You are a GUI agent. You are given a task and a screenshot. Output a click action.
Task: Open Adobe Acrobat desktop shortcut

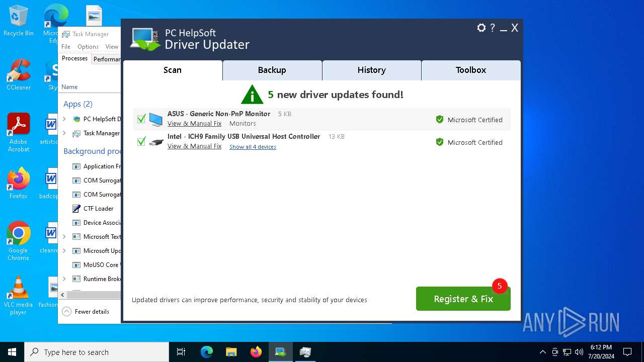tap(19, 133)
